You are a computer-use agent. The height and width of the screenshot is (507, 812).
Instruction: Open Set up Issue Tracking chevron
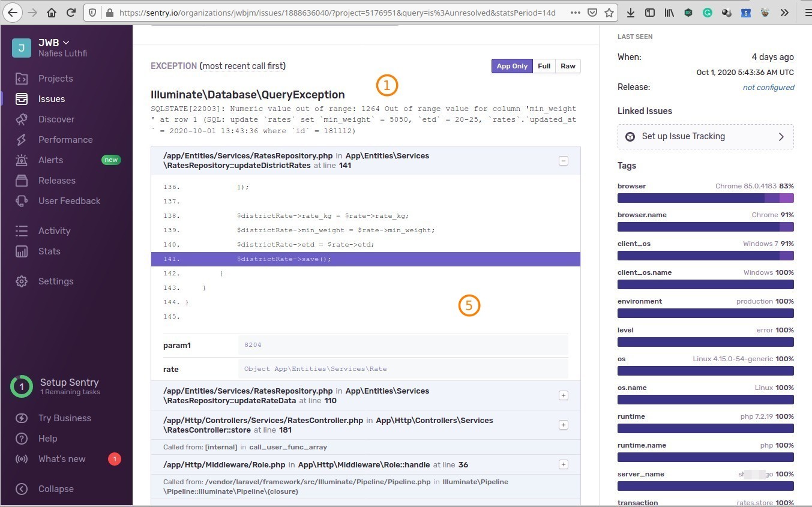click(x=781, y=137)
